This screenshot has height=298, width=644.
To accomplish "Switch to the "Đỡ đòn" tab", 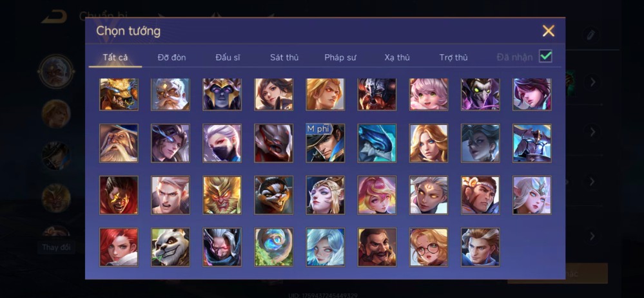I will click(x=171, y=57).
